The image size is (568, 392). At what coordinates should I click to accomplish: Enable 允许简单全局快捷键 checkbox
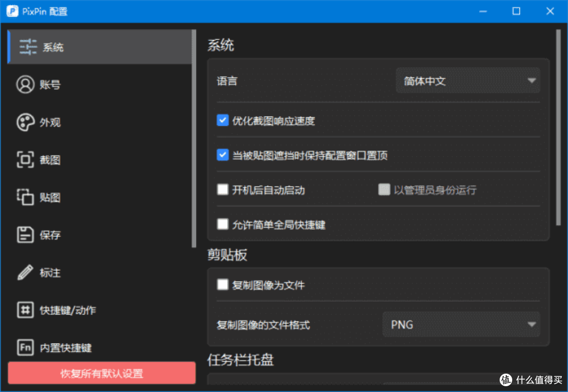222,224
